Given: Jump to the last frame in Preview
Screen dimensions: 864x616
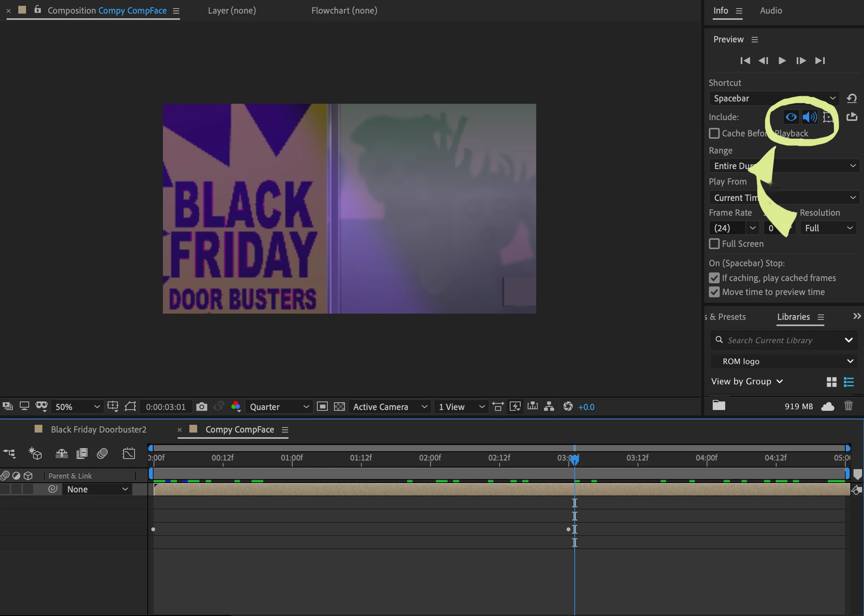Looking at the screenshot, I should (820, 61).
